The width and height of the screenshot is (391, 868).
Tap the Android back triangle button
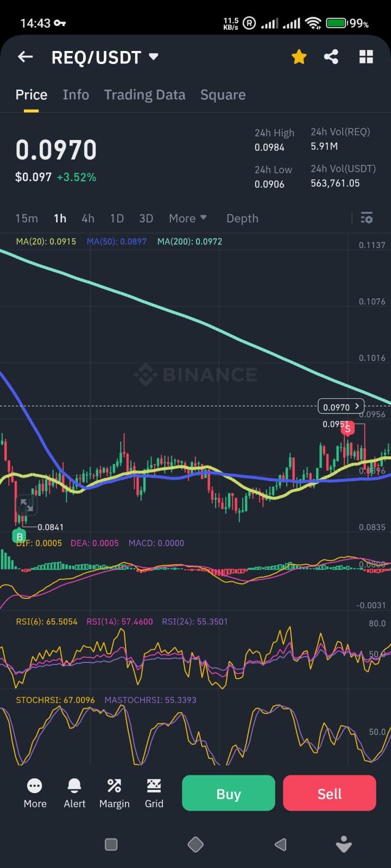pyautogui.click(x=280, y=844)
